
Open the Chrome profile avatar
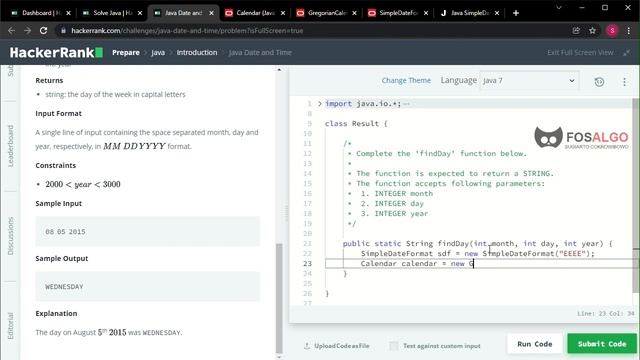point(612,31)
